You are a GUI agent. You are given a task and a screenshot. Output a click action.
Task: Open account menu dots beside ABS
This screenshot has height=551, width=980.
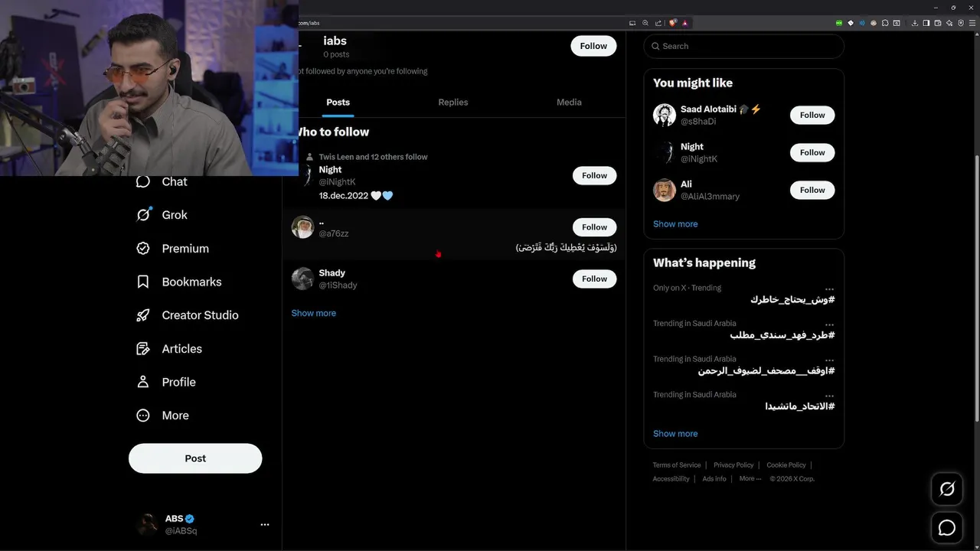click(264, 524)
